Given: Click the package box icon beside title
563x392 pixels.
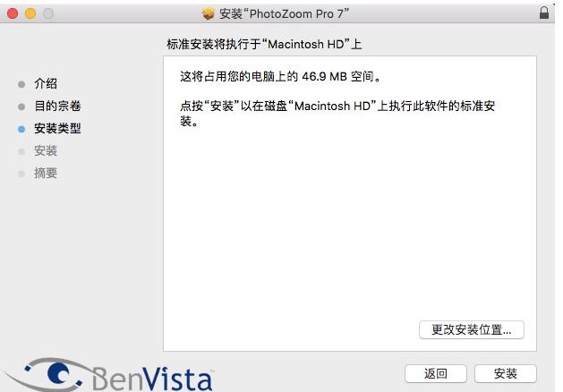Looking at the screenshot, I should [x=208, y=13].
